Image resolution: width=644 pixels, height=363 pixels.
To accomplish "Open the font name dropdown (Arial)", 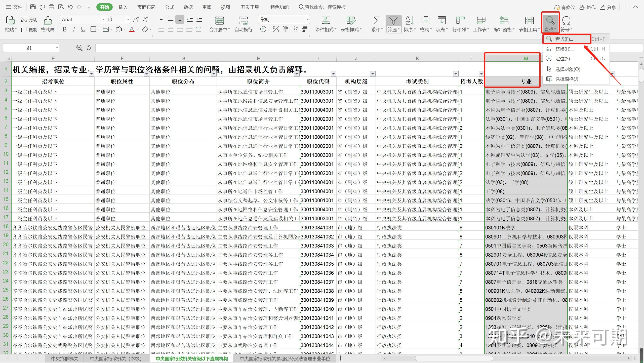I will pyautogui.click(x=103, y=19).
